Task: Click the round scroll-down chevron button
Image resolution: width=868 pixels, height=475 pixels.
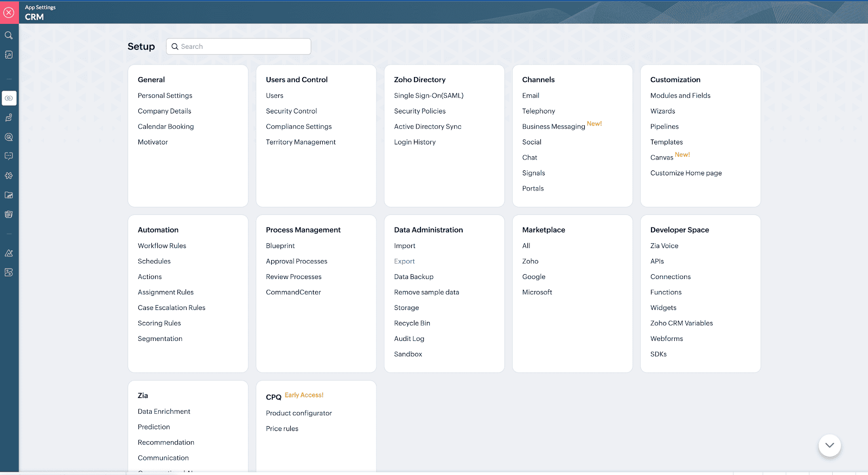Action: pyautogui.click(x=829, y=445)
